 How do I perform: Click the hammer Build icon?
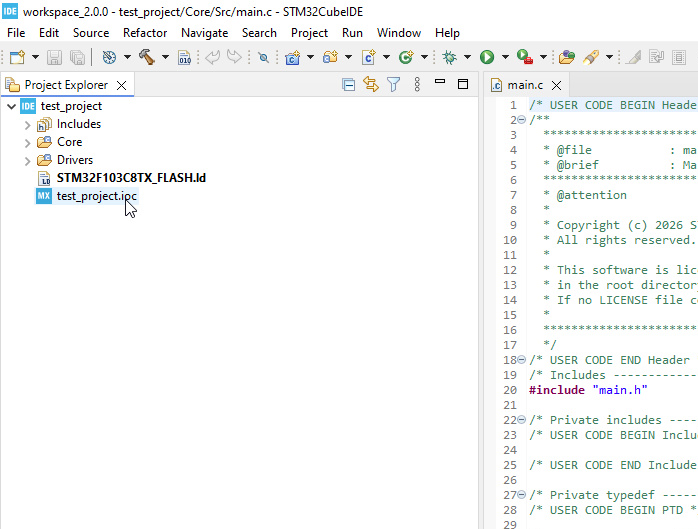coord(146,57)
